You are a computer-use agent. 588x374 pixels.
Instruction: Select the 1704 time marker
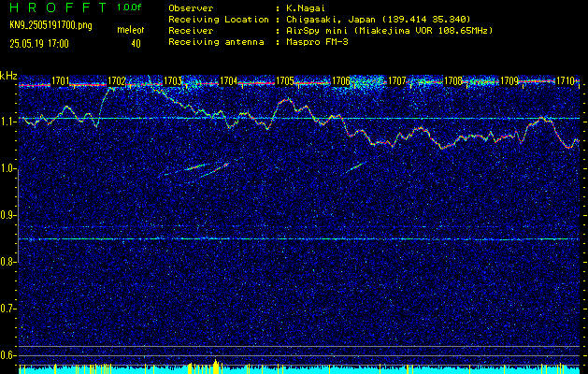[x=229, y=80]
